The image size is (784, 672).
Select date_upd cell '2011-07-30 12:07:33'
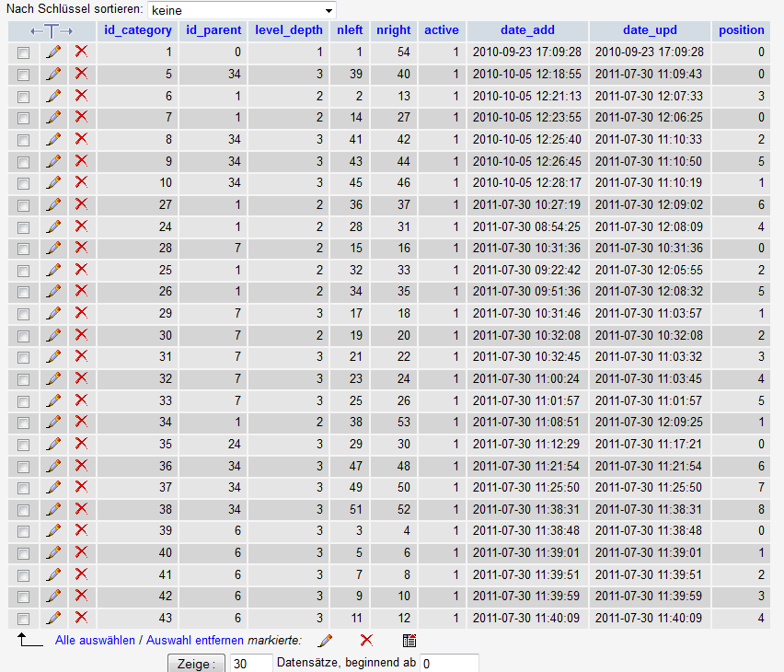650,96
